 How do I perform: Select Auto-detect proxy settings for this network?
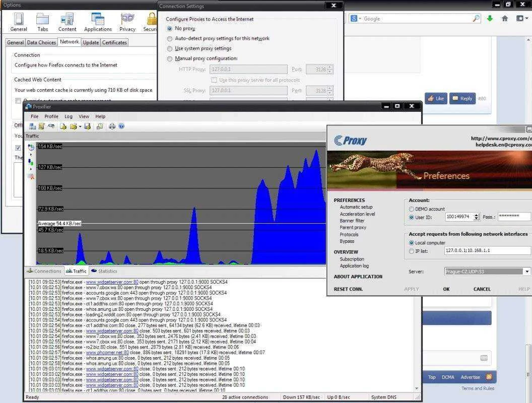pyautogui.click(x=170, y=39)
